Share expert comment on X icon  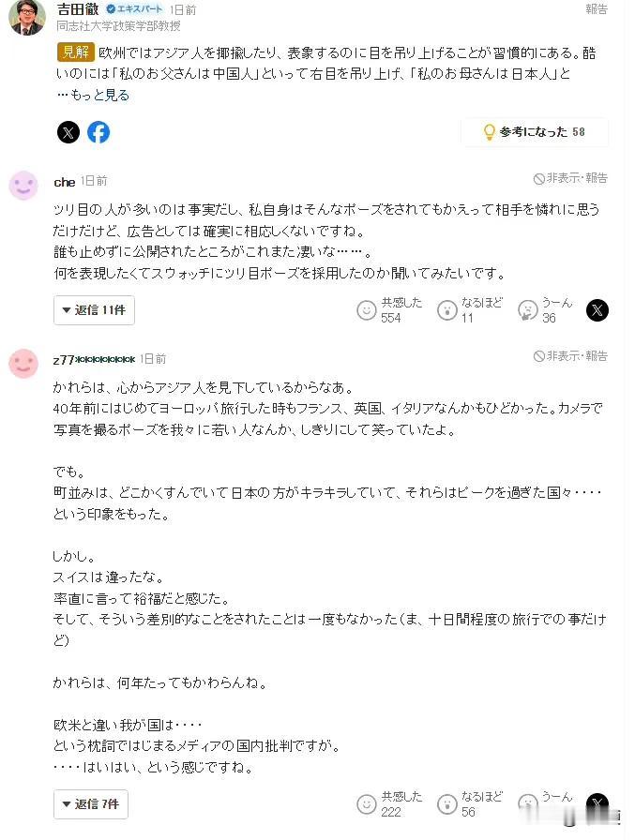click(68, 132)
